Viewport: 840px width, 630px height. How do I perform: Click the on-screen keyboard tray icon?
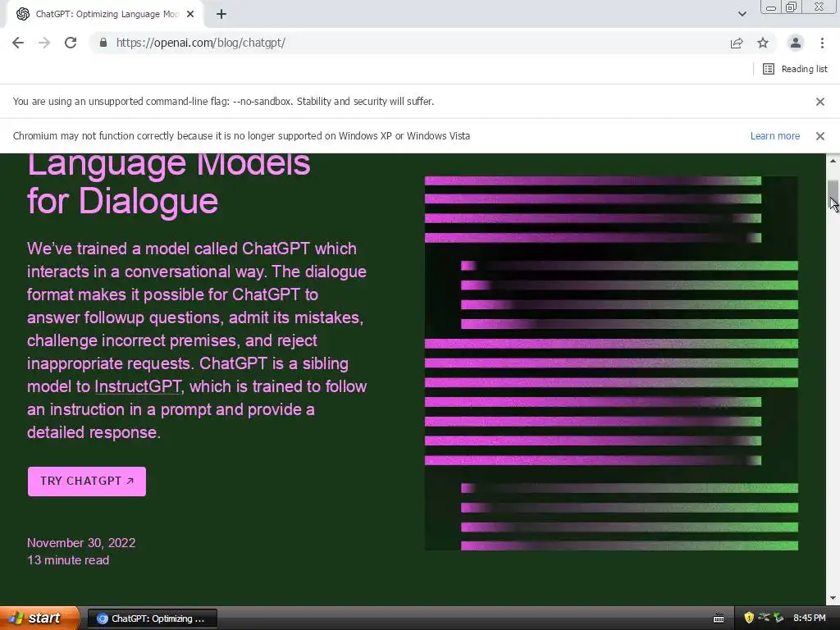pos(719,619)
